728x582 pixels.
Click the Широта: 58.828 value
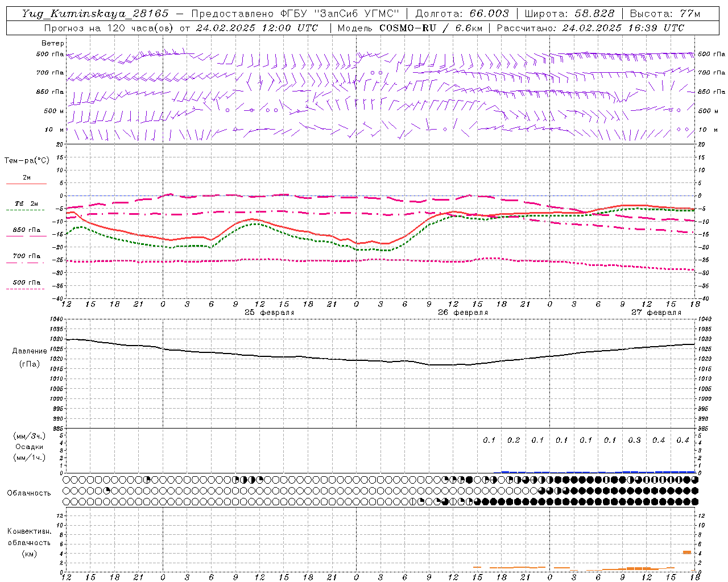[x=569, y=13]
